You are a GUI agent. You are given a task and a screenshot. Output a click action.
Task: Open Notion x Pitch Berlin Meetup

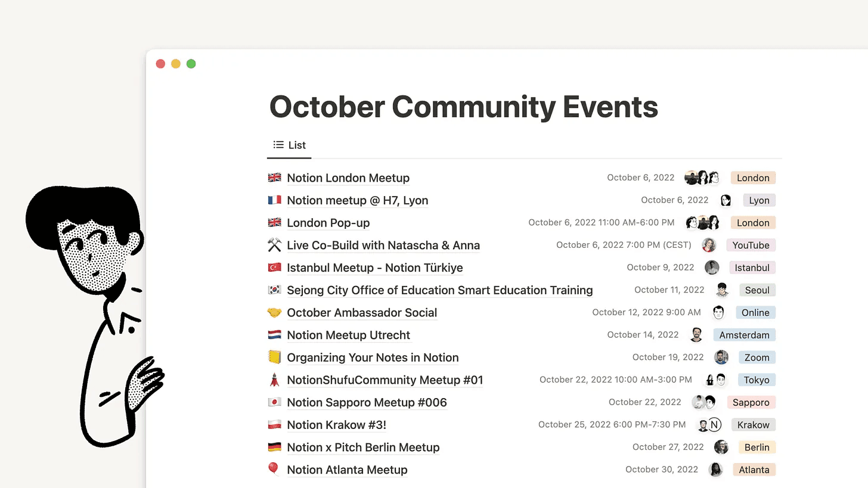363,447
